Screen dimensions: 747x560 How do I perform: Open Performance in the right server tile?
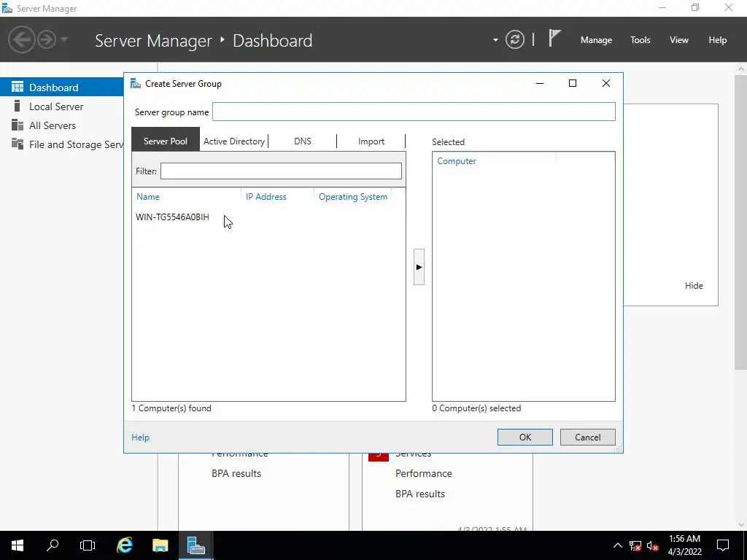click(x=424, y=473)
